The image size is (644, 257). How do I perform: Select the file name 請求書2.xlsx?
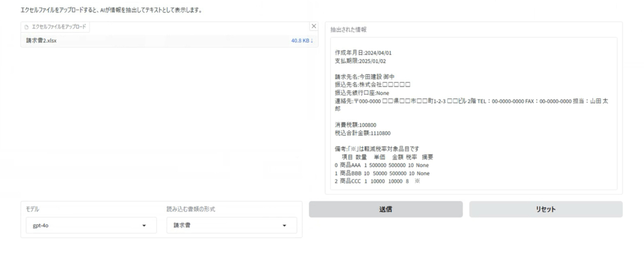(x=41, y=41)
